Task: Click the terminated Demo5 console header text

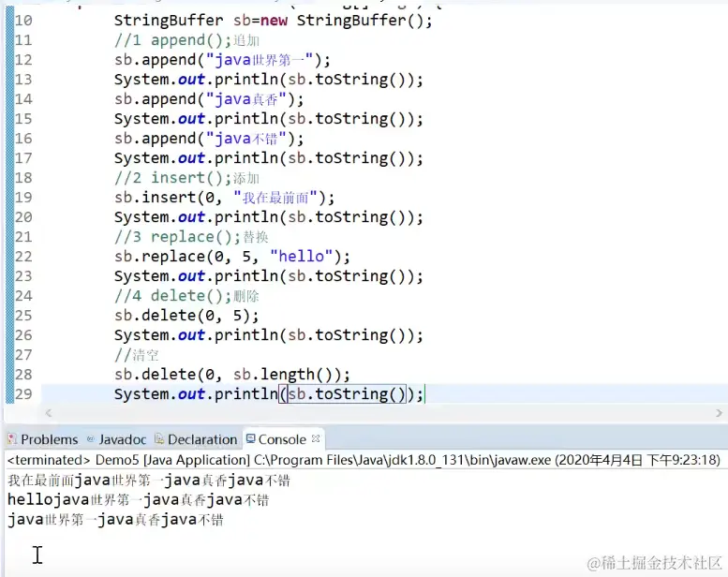Action: click(364, 460)
